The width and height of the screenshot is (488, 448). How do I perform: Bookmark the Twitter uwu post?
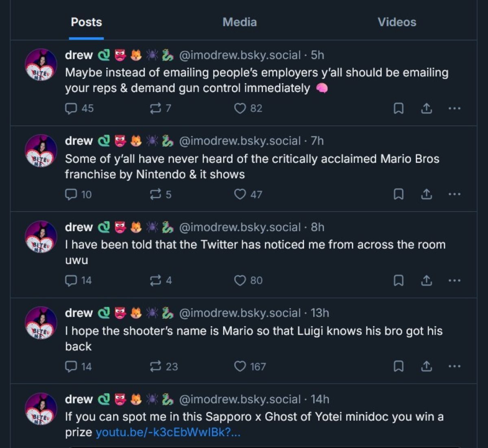click(x=399, y=280)
